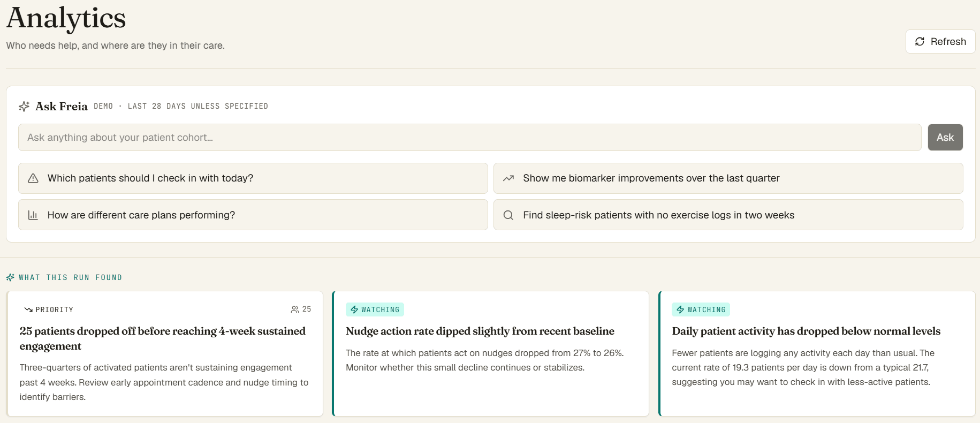Click the bar chart icon
Viewport: 980px width, 423px height.
tap(33, 215)
